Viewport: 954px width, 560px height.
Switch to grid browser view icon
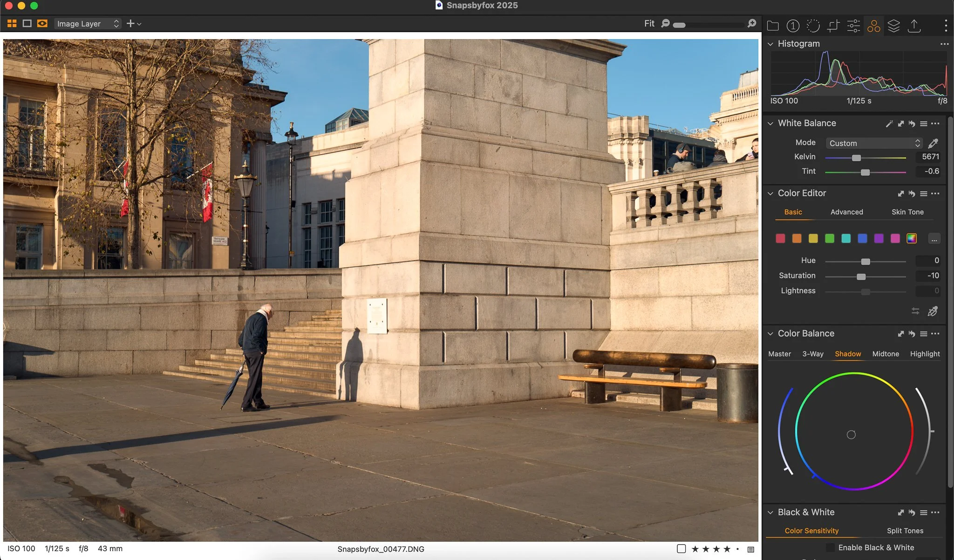pyautogui.click(x=12, y=23)
